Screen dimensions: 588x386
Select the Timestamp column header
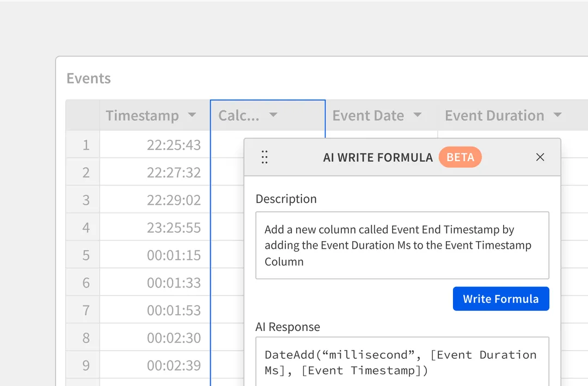pos(143,115)
